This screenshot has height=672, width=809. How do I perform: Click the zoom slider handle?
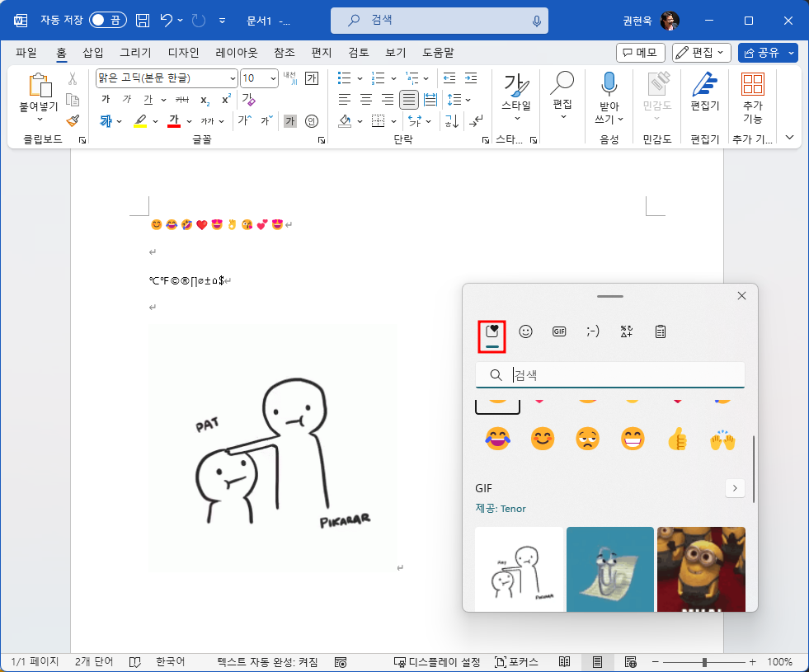click(704, 661)
